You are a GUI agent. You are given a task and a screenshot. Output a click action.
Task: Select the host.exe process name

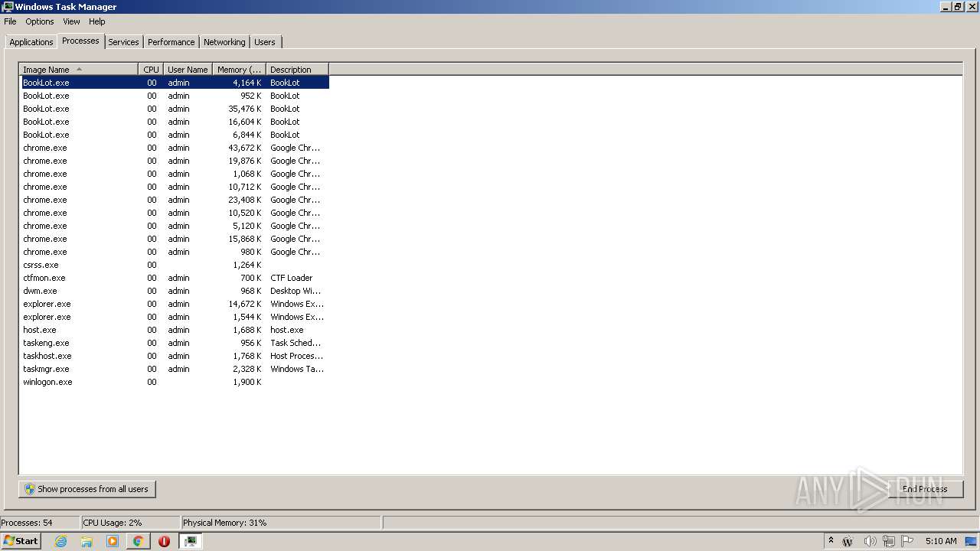(39, 330)
